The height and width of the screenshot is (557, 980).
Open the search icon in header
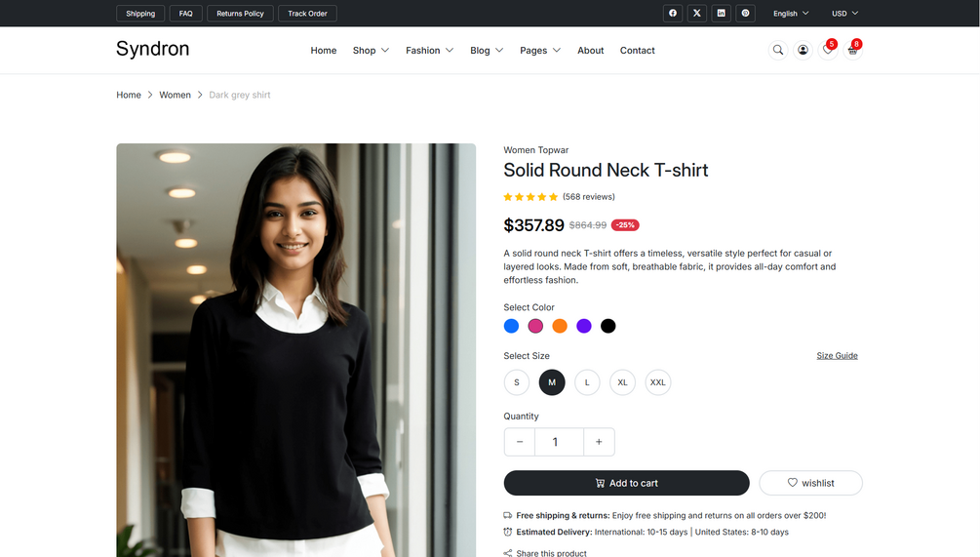coord(778,50)
